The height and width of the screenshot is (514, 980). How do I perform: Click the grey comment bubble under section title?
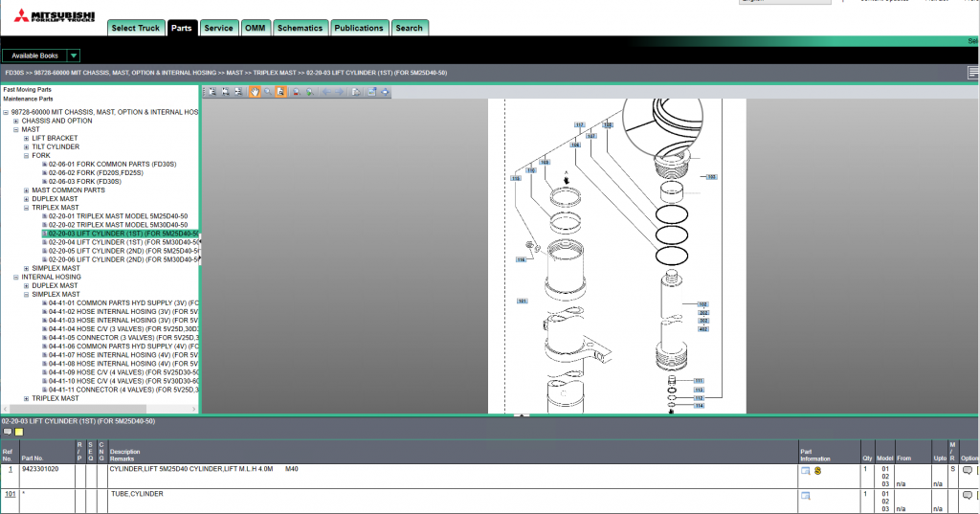point(8,432)
